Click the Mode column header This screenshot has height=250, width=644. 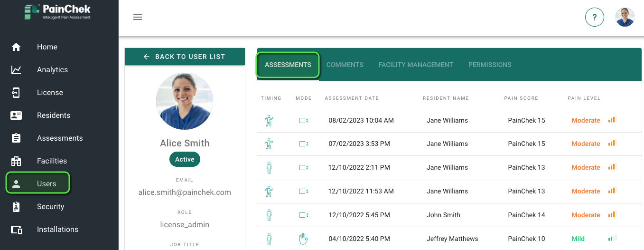coord(304,98)
